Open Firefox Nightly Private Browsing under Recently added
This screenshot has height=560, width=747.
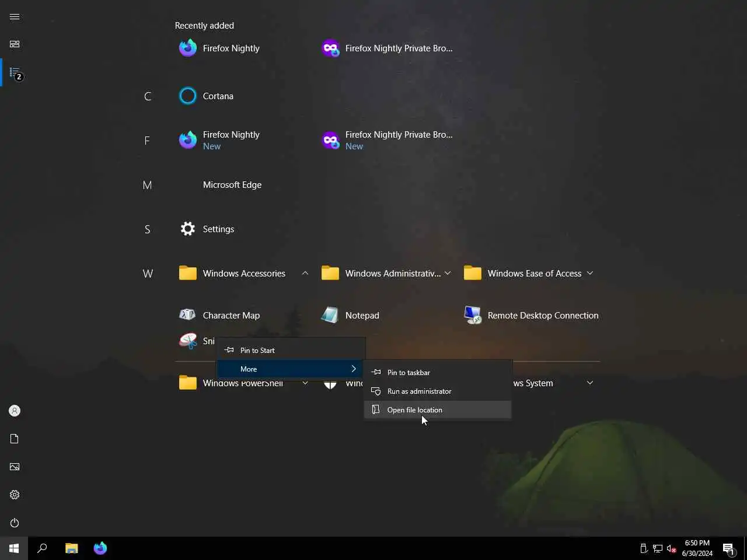click(388, 48)
